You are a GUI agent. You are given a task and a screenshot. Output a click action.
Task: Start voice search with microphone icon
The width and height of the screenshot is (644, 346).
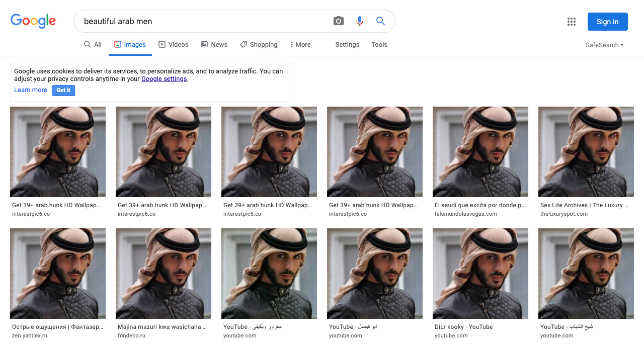[359, 21]
